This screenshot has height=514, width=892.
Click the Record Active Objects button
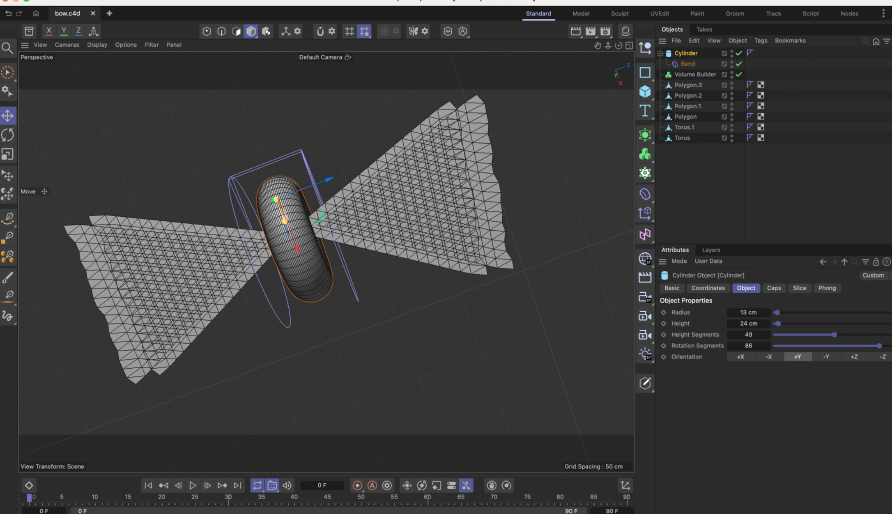click(x=357, y=485)
